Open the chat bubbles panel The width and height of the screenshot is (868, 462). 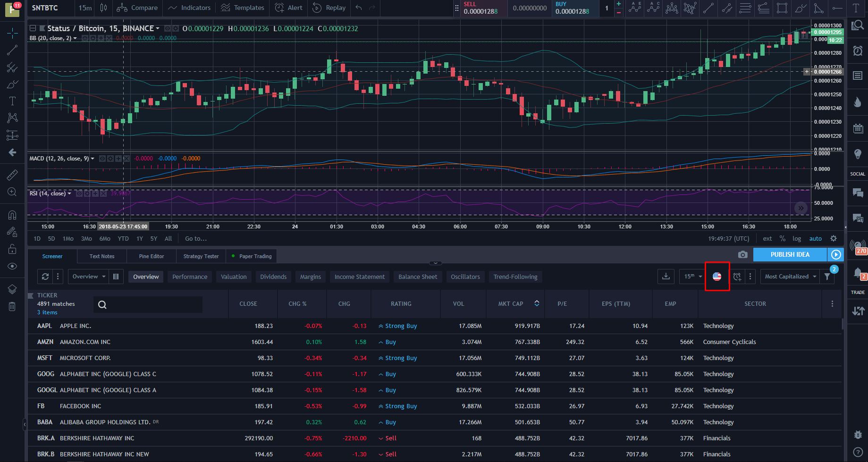858,192
